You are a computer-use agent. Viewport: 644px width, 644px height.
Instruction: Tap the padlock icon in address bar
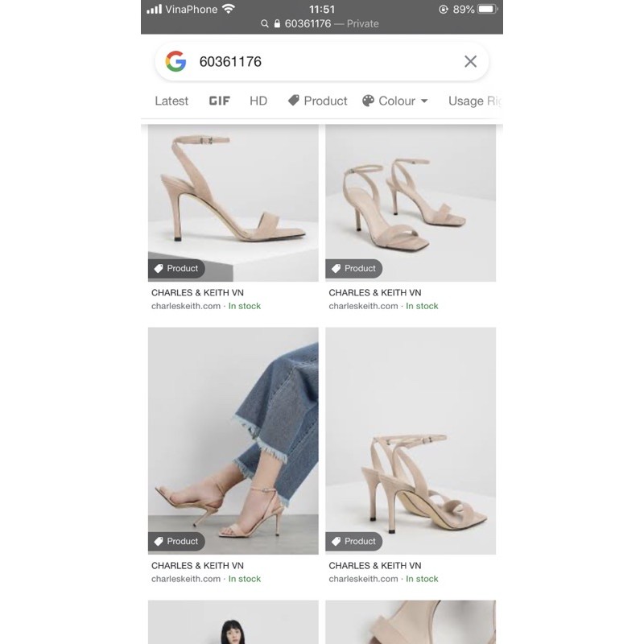(x=277, y=23)
